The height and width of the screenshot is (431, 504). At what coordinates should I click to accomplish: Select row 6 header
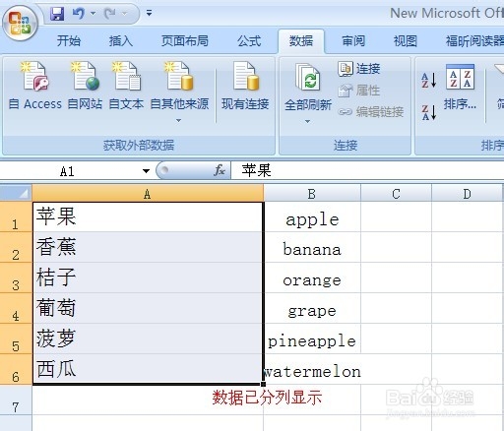(x=16, y=369)
